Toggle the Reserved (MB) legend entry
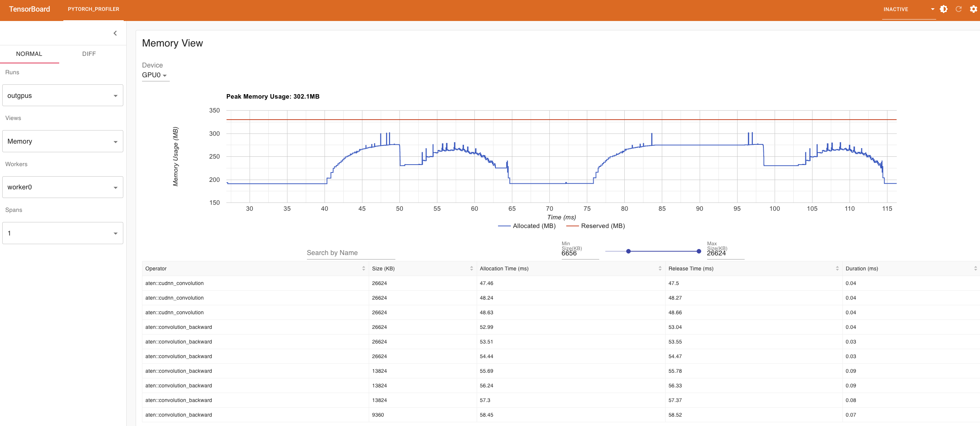 click(595, 226)
